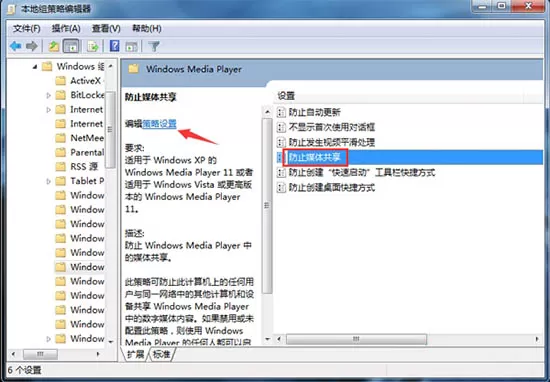Image resolution: width=550 pixels, height=382 pixels.
Task: Select the 防止创建桌面快捷方式 setting
Action: point(332,187)
